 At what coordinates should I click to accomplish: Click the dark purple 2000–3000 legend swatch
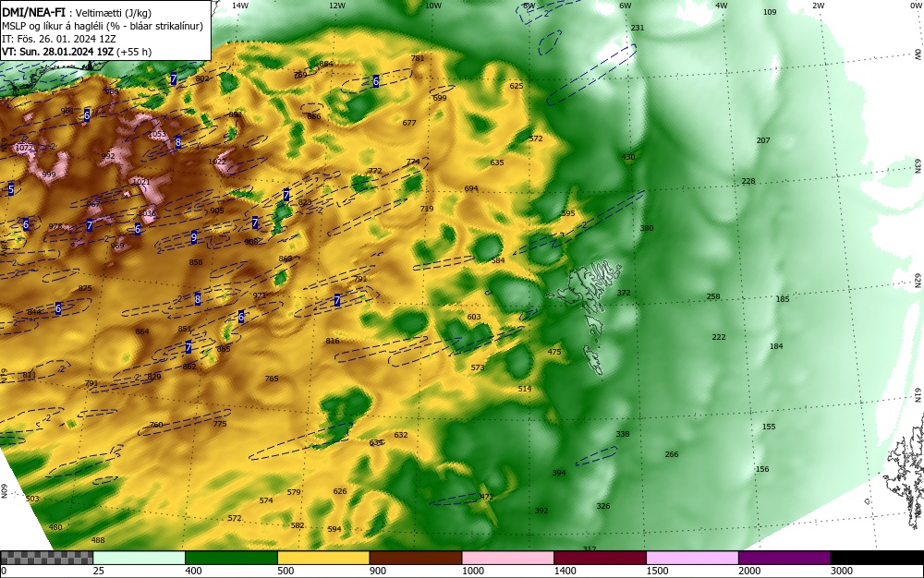pos(784,558)
